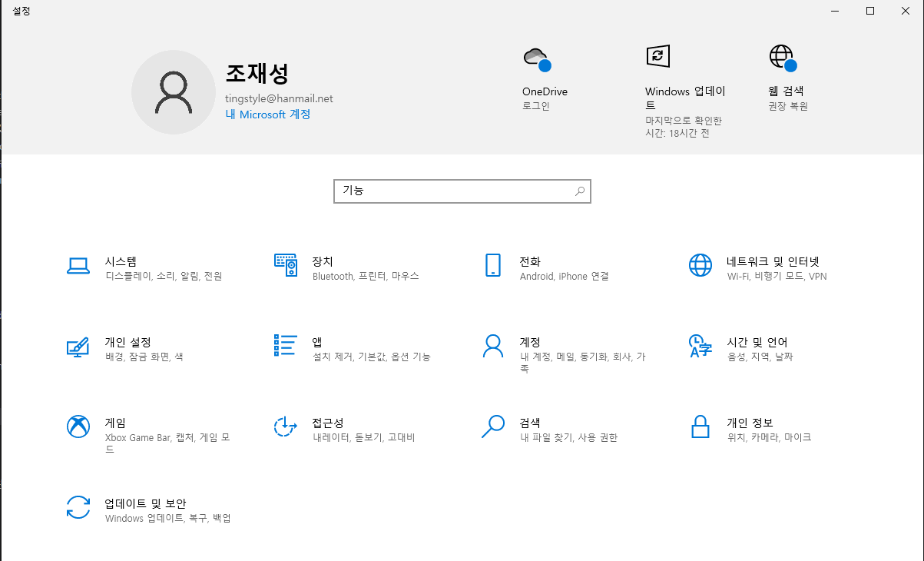Click the Windows 업데이트, 복구, 백업 description

168,518
